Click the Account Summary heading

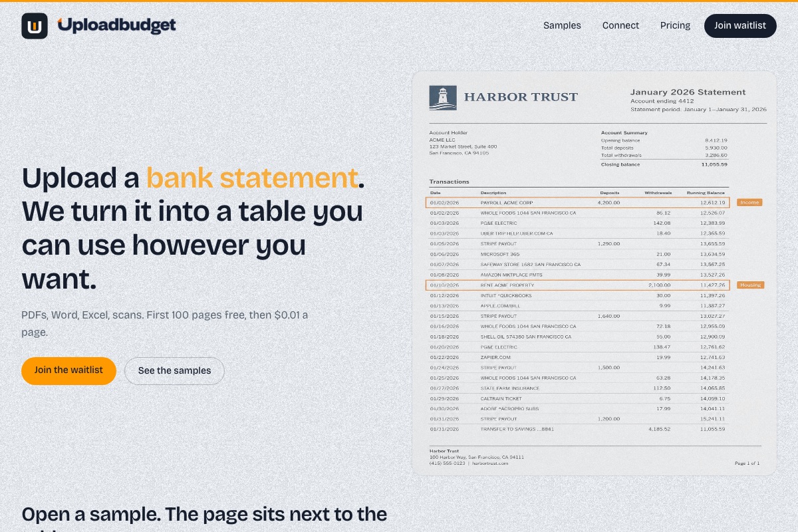point(624,133)
